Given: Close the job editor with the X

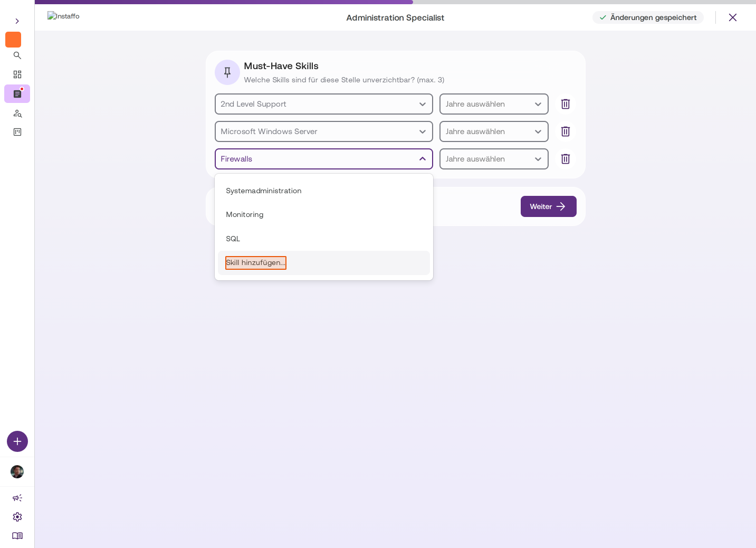Looking at the screenshot, I should 733,17.
